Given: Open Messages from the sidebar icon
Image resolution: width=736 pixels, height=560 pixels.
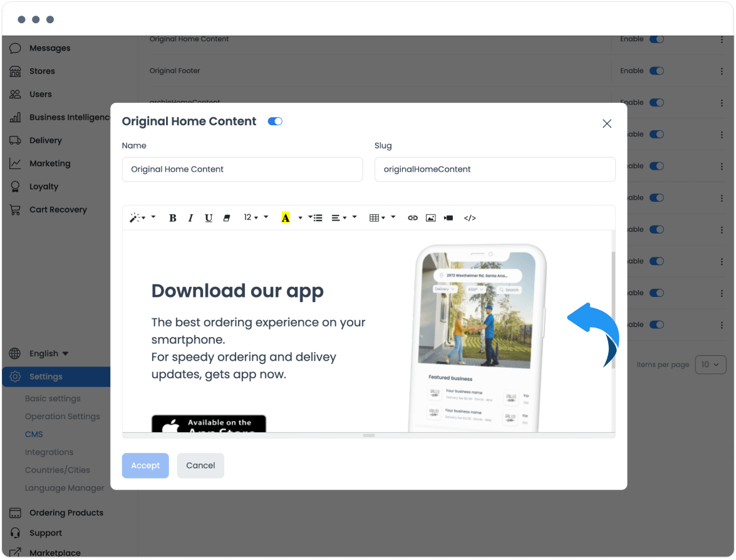Looking at the screenshot, I should pyautogui.click(x=15, y=48).
